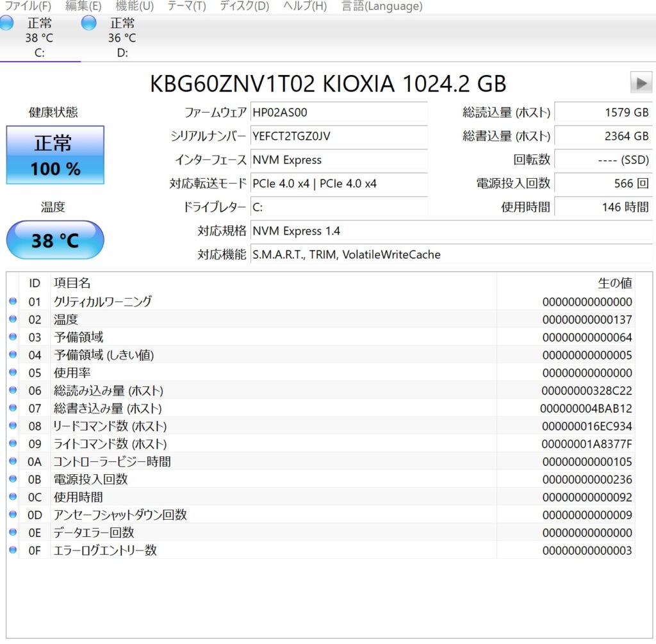
Task: Click status dot for attribute 0C 使用時間
Action: (x=13, y=497)
